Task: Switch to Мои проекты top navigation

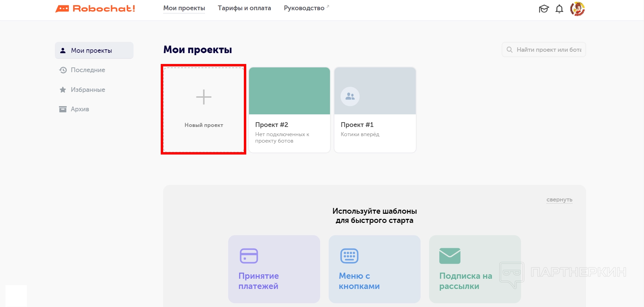Action: (184, 8)
